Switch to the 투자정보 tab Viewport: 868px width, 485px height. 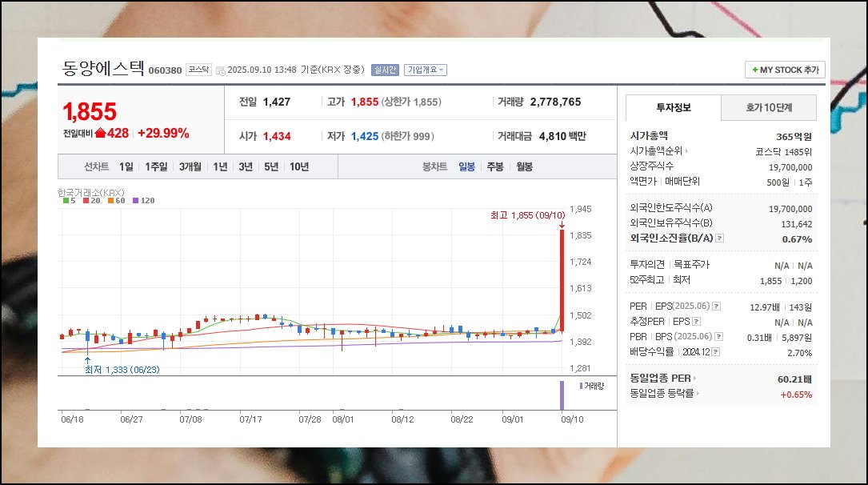[x=673, y=107]
